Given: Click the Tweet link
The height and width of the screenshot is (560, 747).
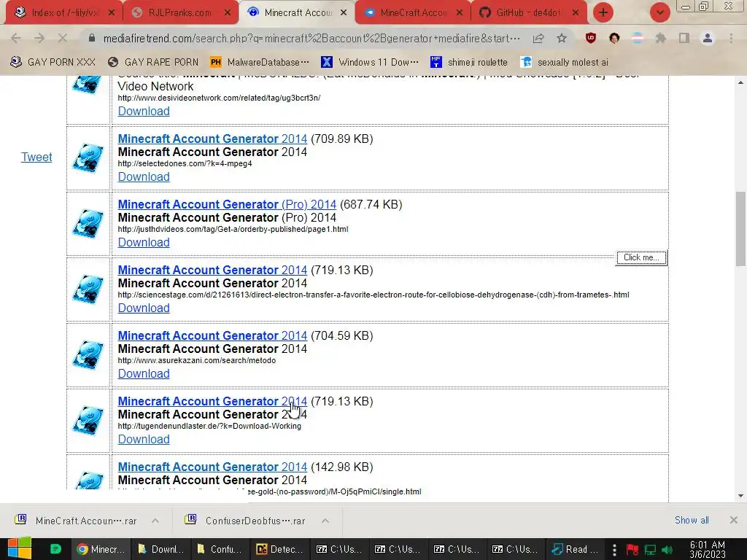Looking at the screenshot, I should click(36, 157).
